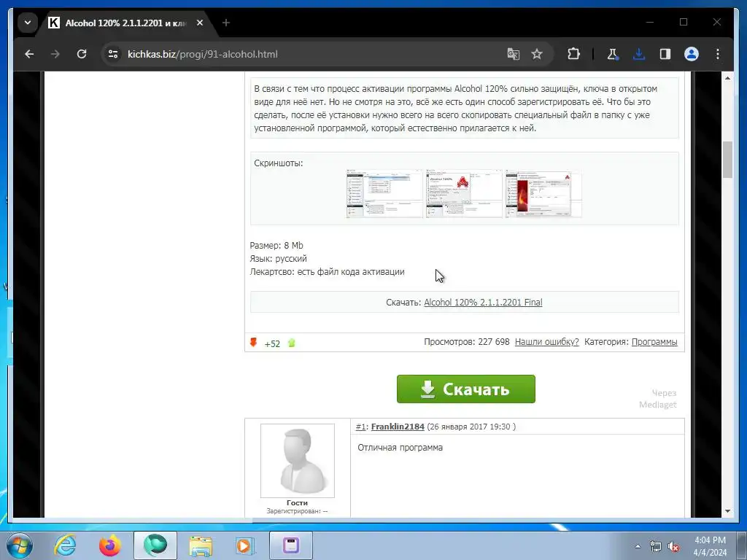Screen dimensions: 747x560
Task: Click the Alcohol 120% 2.1.1.2201 Final link
Action: (x=483, y=303)
